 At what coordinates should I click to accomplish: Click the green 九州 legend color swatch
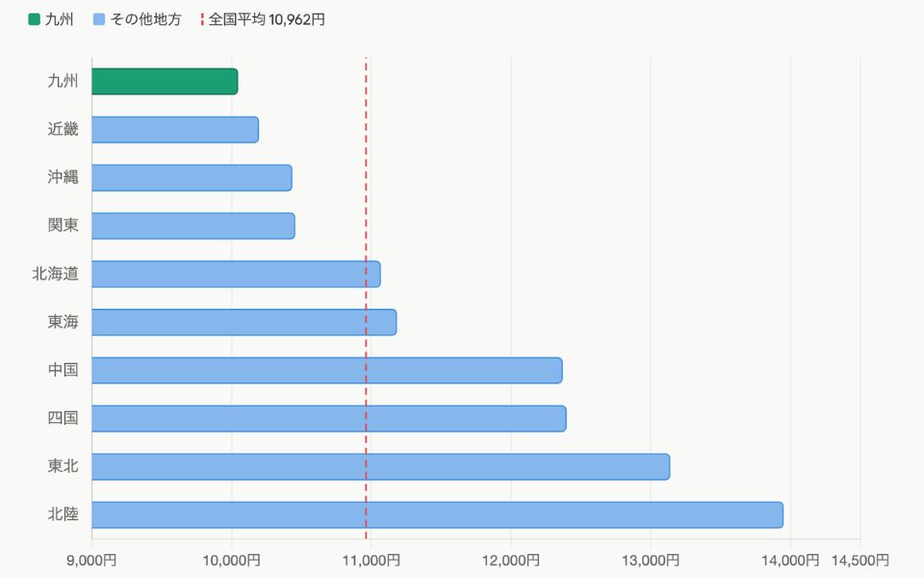pyautogui.click(x=35, y=19)
